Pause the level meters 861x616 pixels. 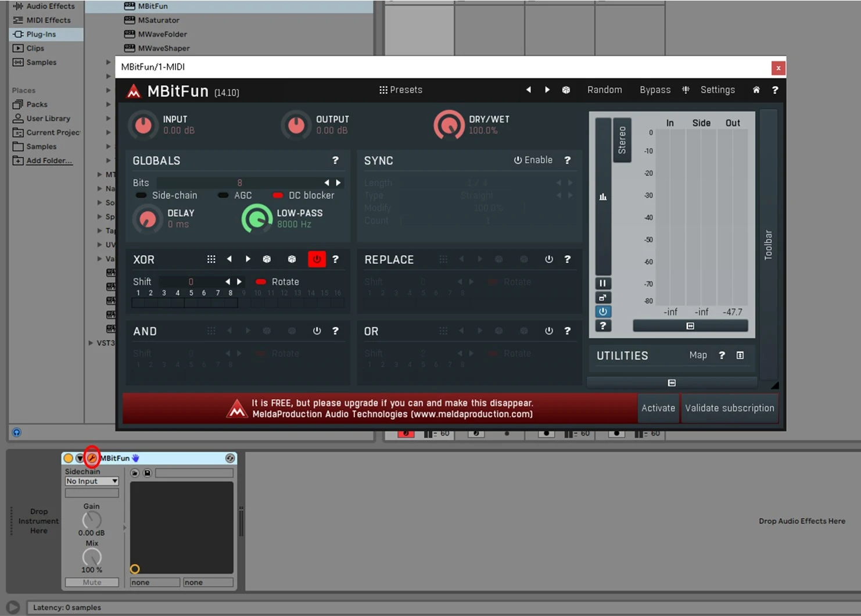(603, 283)
